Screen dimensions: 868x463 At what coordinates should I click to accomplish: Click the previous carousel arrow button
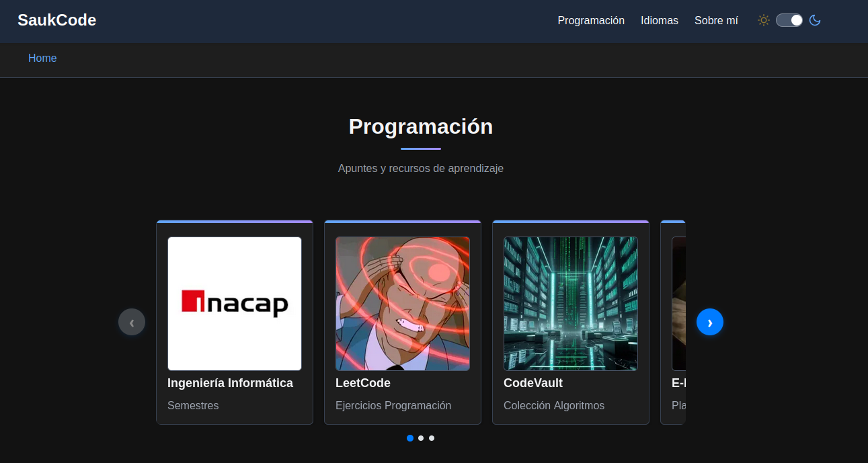(x=132, y=322)
